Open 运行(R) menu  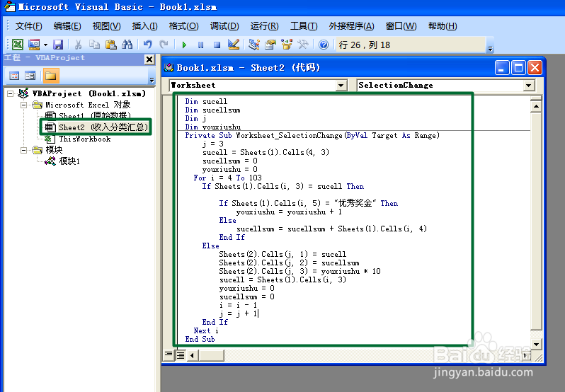265,26
